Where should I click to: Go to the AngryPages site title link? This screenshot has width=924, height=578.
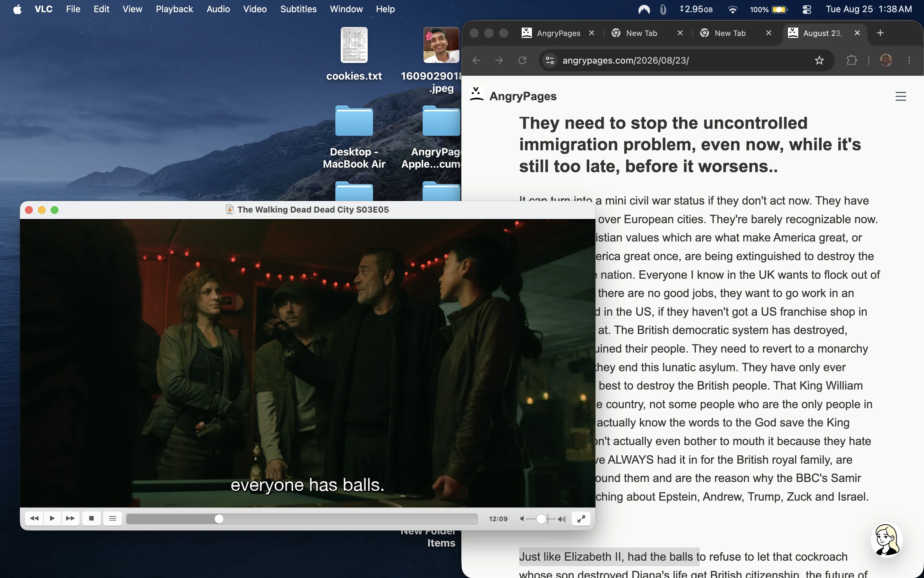coord(523,96)
